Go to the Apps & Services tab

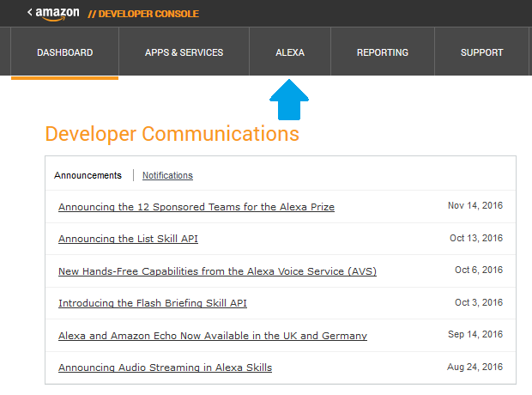[x=184, y=52]
